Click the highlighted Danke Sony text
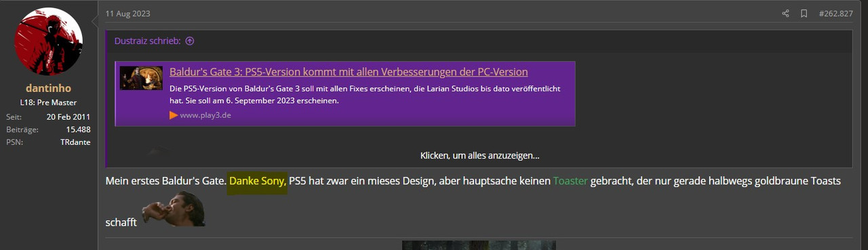The width and height of the screenshot is (868, 250). click(257, 181)
